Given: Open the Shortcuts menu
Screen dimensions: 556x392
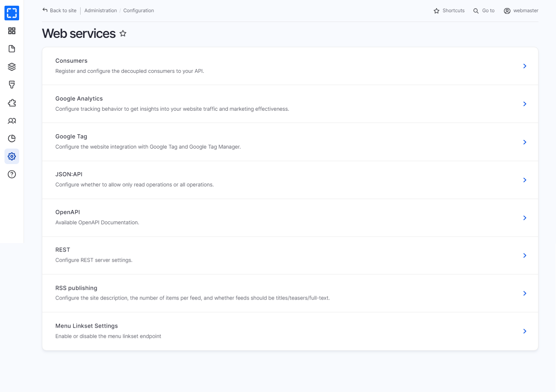Looking at the screenshot, I should point(449,11).
